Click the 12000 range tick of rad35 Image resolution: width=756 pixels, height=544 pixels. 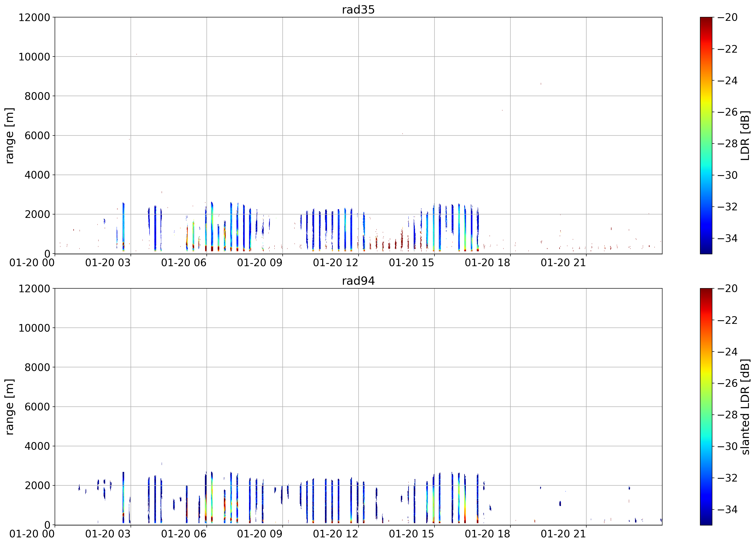pos(34,17)
